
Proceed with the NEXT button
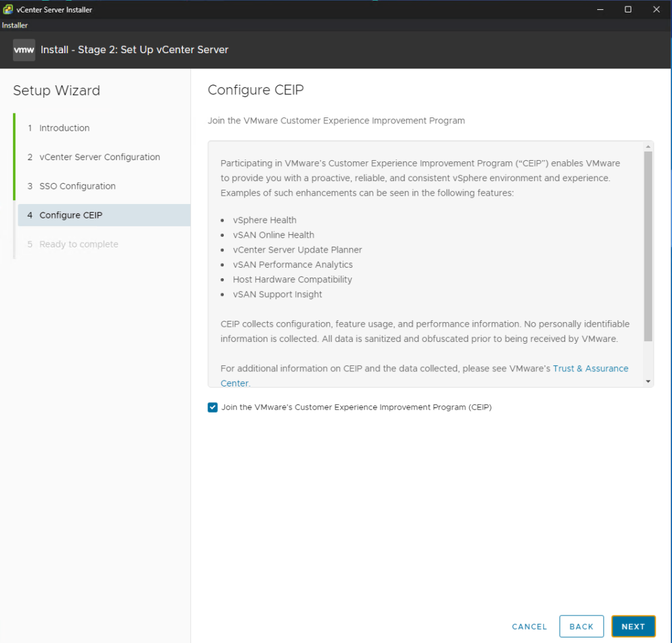(633, 627)
